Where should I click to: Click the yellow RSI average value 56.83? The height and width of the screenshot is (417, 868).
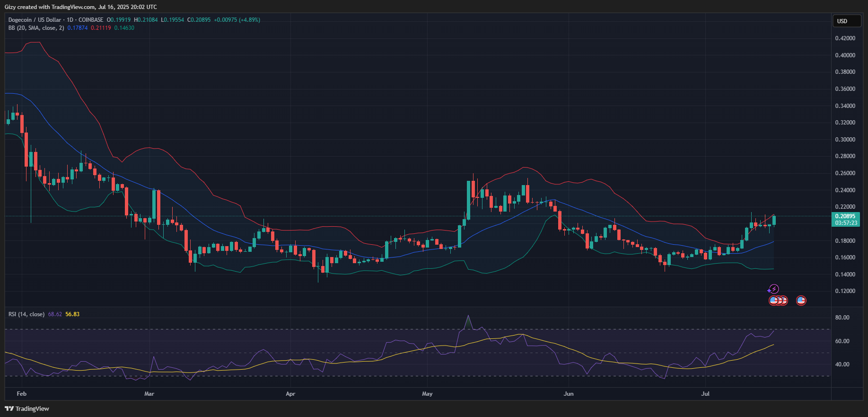(72, 314)
